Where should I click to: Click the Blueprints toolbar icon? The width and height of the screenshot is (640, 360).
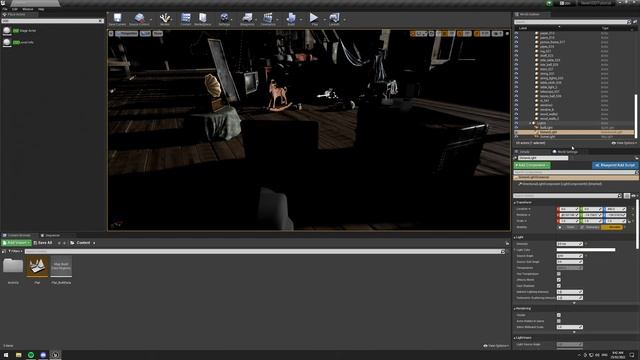point(247,18)
